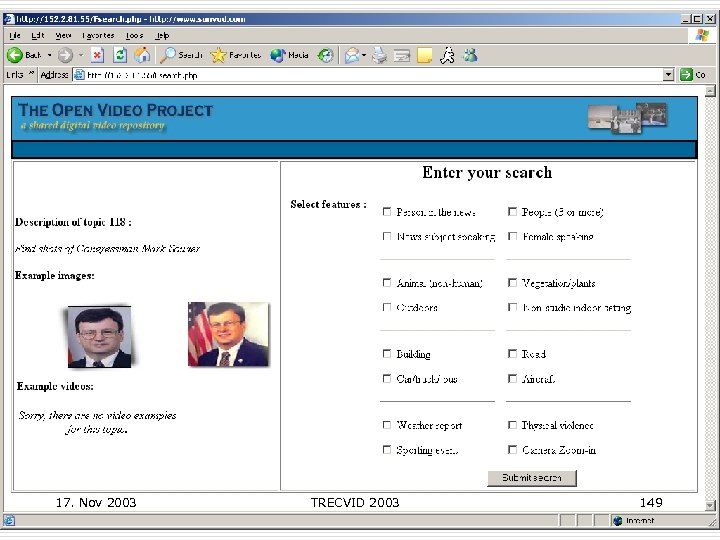720x540 pixels.
Task: Expand the address bar dropdown arrow
Action: tap(668, 74)
